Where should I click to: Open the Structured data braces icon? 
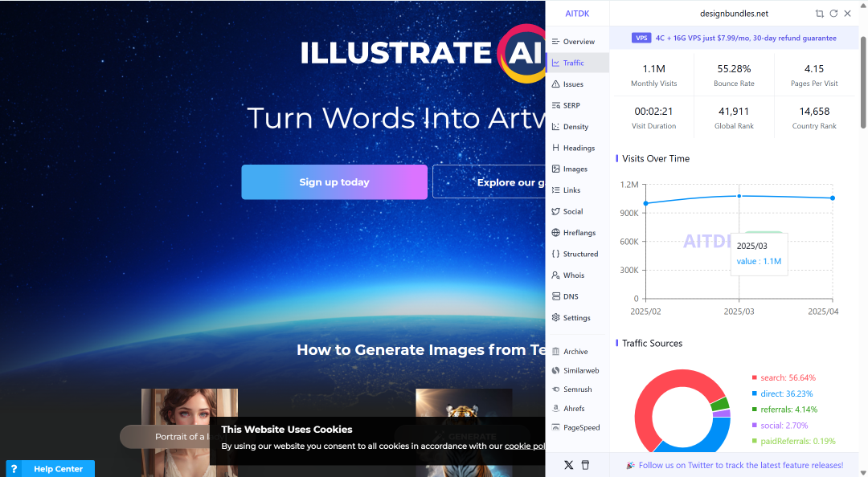pos(555,254)
